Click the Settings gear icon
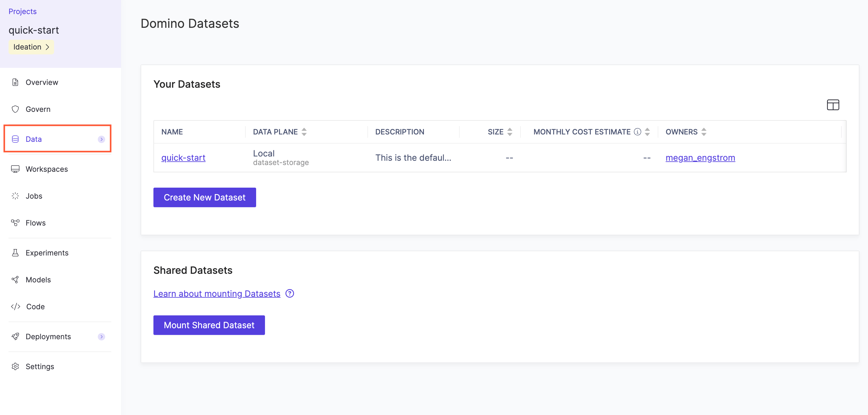Image resolution: width=868 pixels, height=415 pixels. coord(15,366)
